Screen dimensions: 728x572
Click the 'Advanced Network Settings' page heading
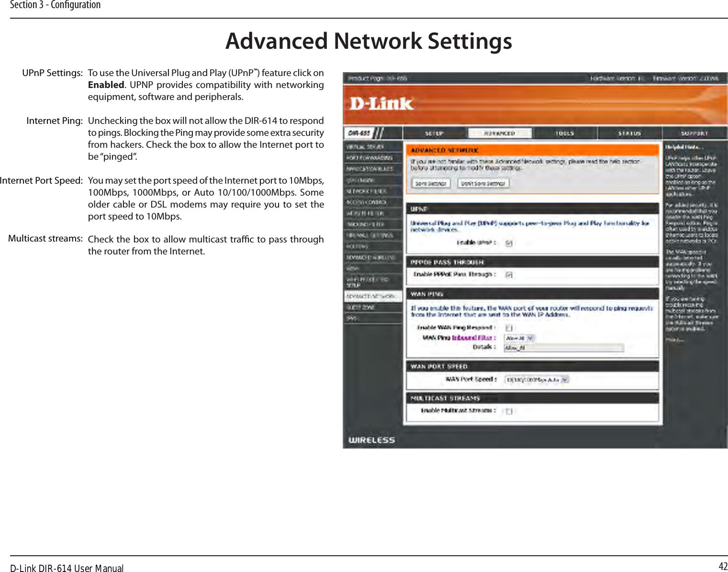369,41
